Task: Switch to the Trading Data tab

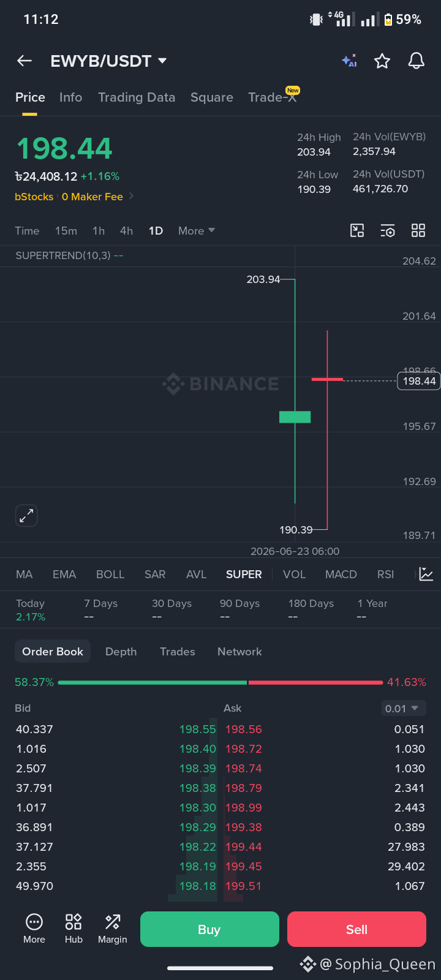Action: pos(137,97)
